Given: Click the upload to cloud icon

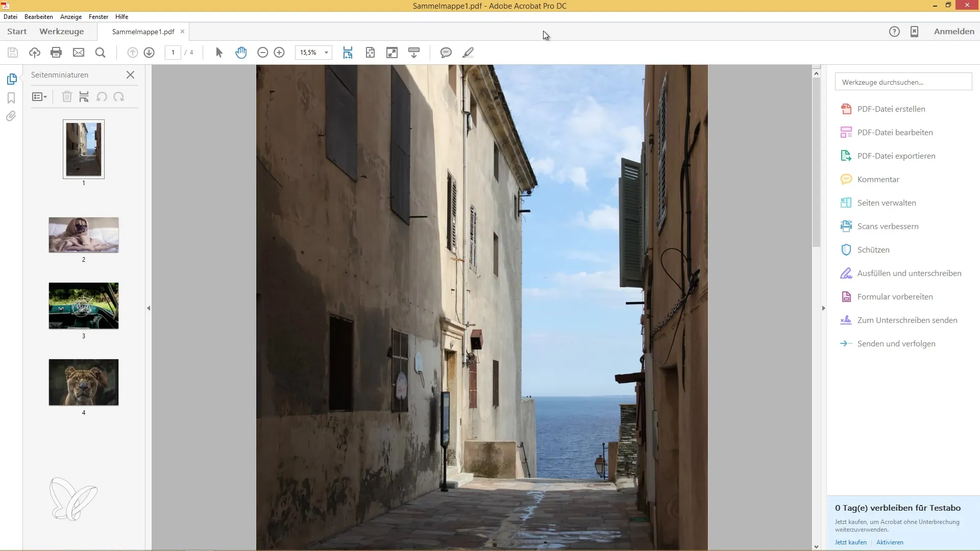Looking at the screenshot, I should point(34,53).
